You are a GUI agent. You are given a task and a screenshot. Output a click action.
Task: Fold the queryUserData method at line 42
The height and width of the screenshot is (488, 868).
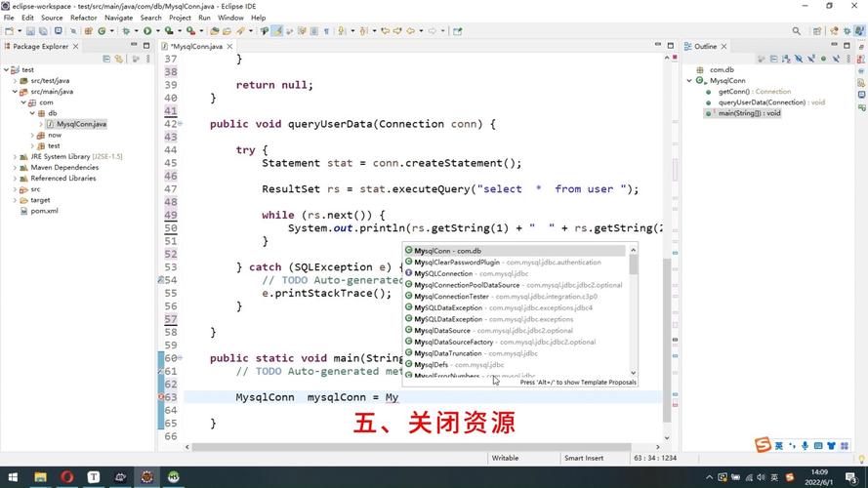pyautogui.click(x=180, y=124)
